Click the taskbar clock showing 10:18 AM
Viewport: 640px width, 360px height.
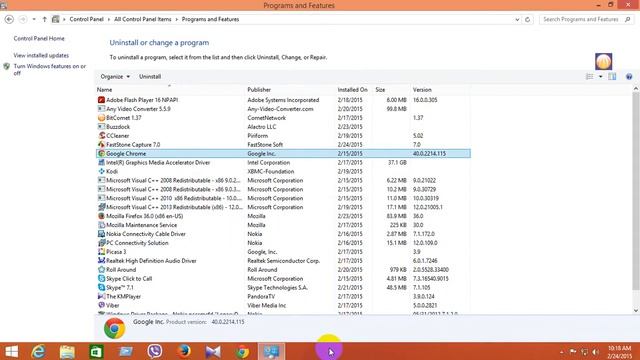point(619,352)
